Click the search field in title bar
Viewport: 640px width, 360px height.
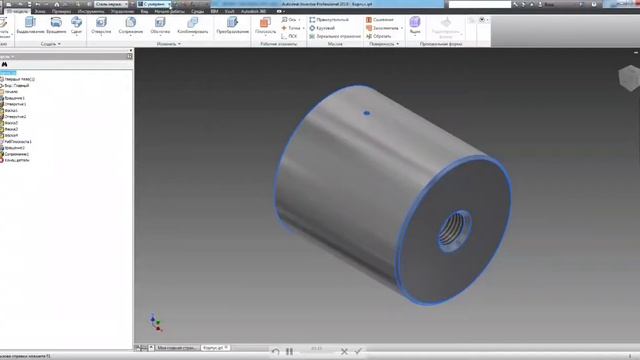480,4
